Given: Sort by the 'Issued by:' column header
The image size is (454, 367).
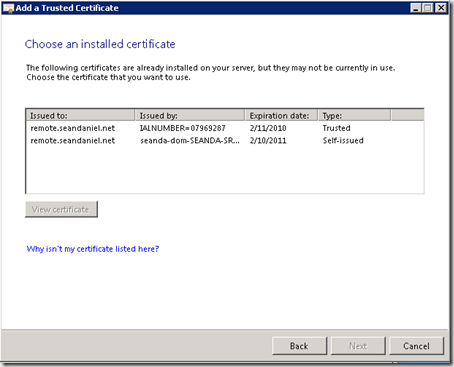Looking at the screenshot, I should click(x=190, y=115).
